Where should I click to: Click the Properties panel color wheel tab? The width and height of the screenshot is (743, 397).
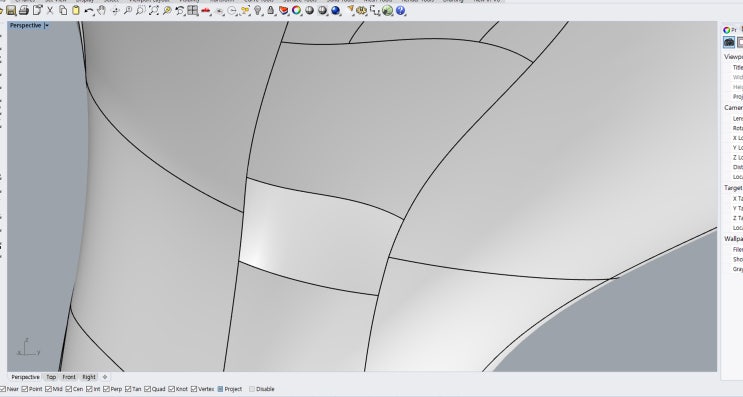click(726, 30)
